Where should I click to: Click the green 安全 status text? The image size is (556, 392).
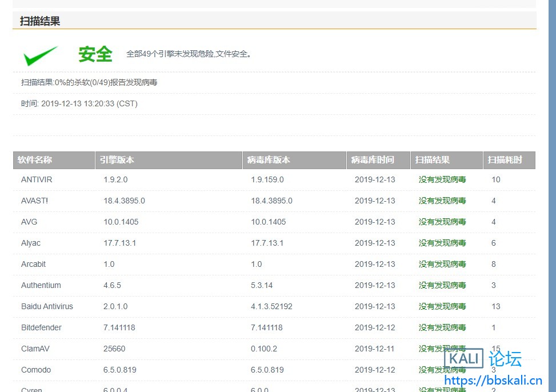click(95, 54)
